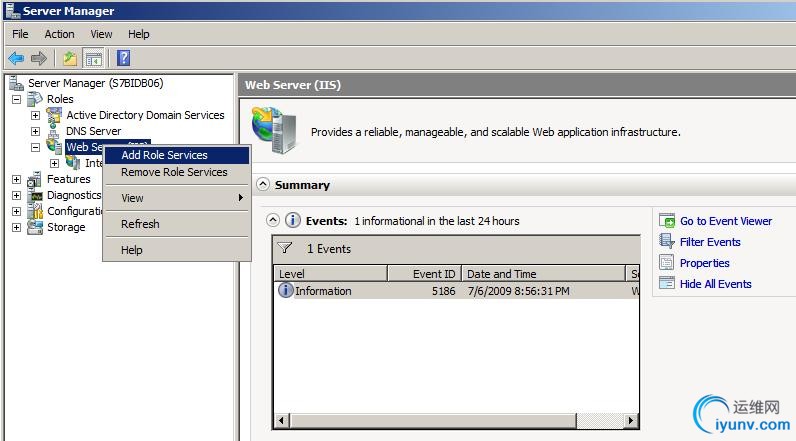Select Server Manager (S7BIDB06) root label

click(x=95, y=83)
